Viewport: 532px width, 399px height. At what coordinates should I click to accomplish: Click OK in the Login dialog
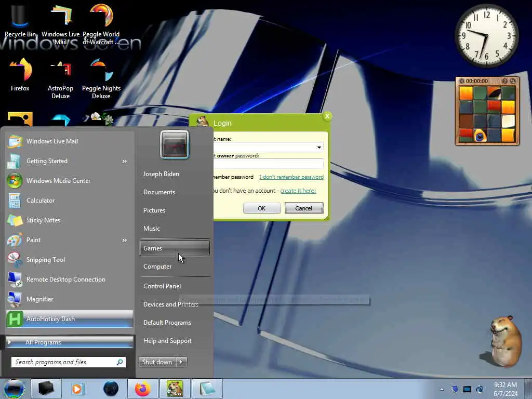tap(262, 208)
